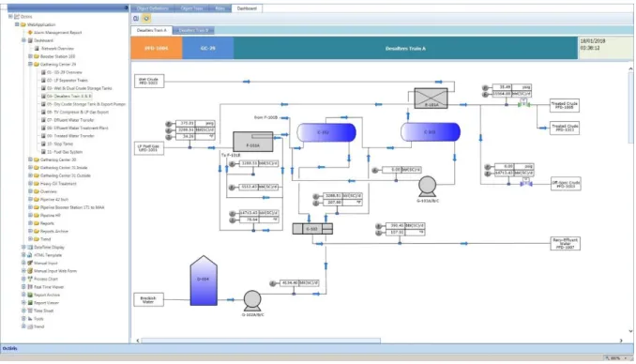
Task: Click the blue GC-29 header button
Action: point(207,48)
